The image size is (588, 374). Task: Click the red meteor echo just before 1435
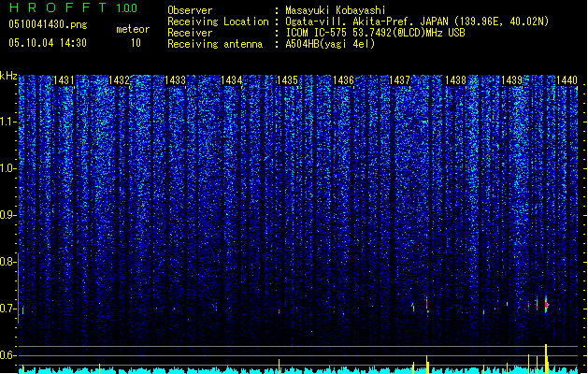(279, 311)
